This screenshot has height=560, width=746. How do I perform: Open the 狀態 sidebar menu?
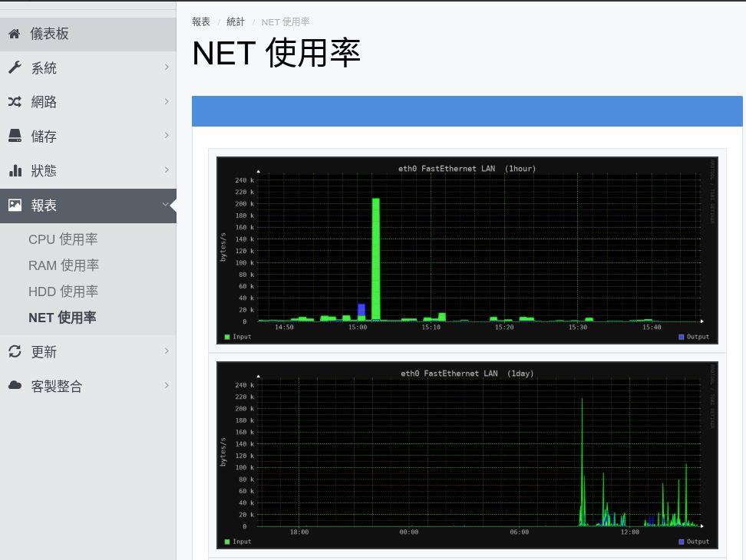pyautogui.click(x=88, y=170)
